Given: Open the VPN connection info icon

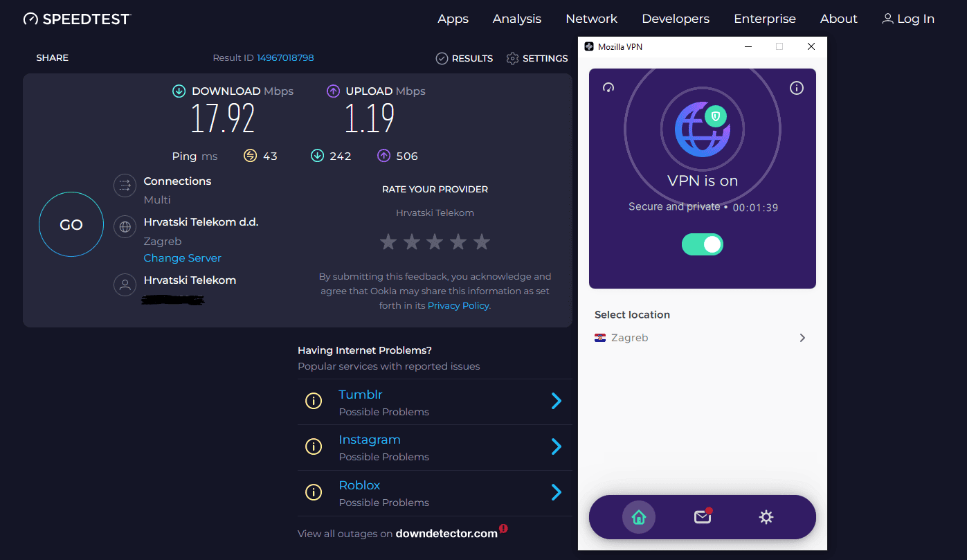Looking at the screenshot, I should 797,88.
